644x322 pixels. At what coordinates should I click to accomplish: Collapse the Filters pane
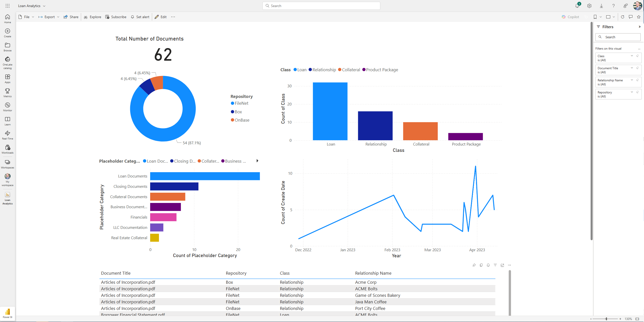pos(640,27)
